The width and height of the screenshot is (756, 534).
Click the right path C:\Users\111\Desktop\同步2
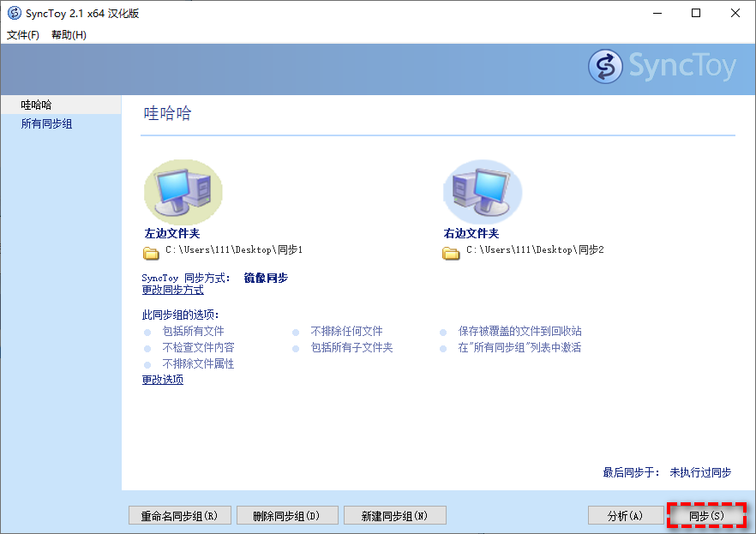click(535, 249)
